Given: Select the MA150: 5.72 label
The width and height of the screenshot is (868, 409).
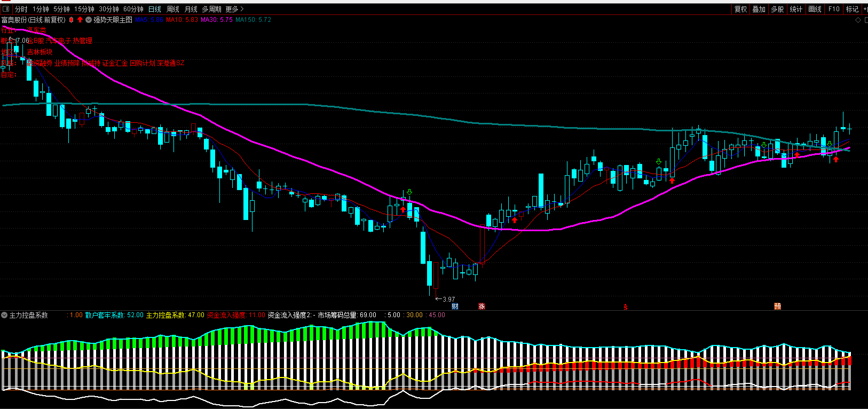Looking at the screenshot, I should pos(254,20).
